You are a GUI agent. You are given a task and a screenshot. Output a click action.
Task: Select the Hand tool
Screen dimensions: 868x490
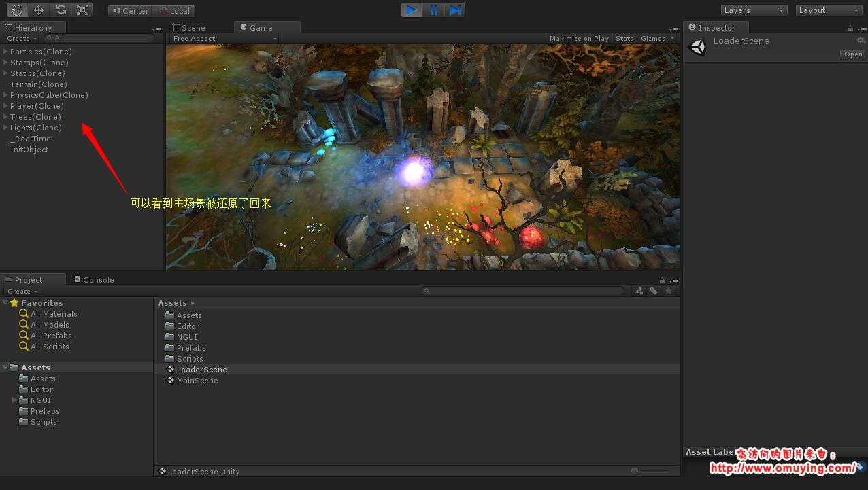[x=17, y=10]
